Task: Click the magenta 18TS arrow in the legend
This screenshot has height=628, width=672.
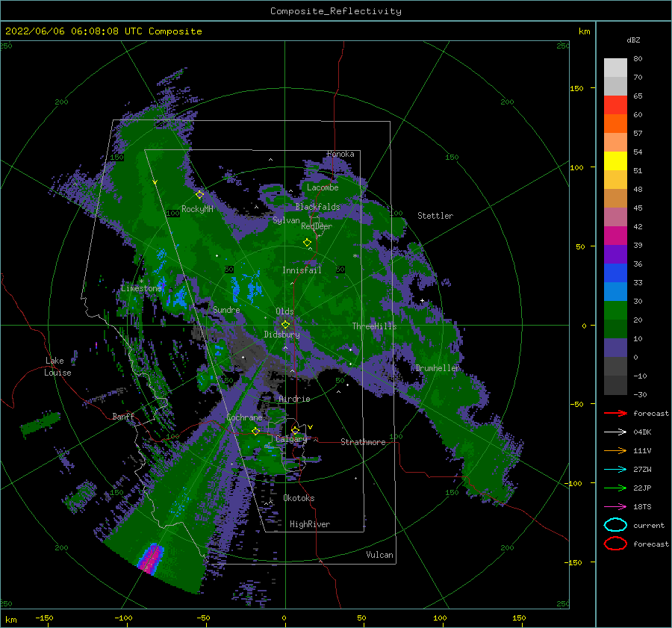Action: (615, 507)
